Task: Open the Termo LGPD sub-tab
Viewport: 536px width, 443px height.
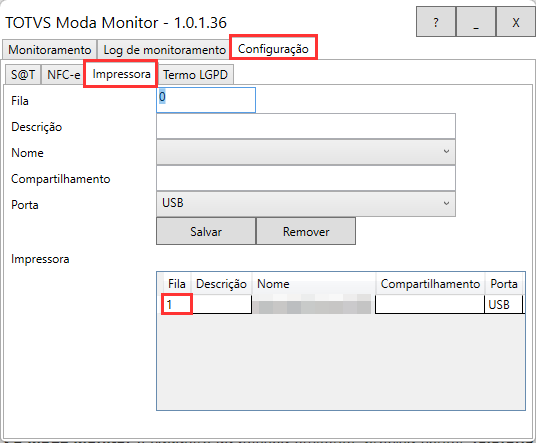Action: pyautogui.click(x=196, y=75)
